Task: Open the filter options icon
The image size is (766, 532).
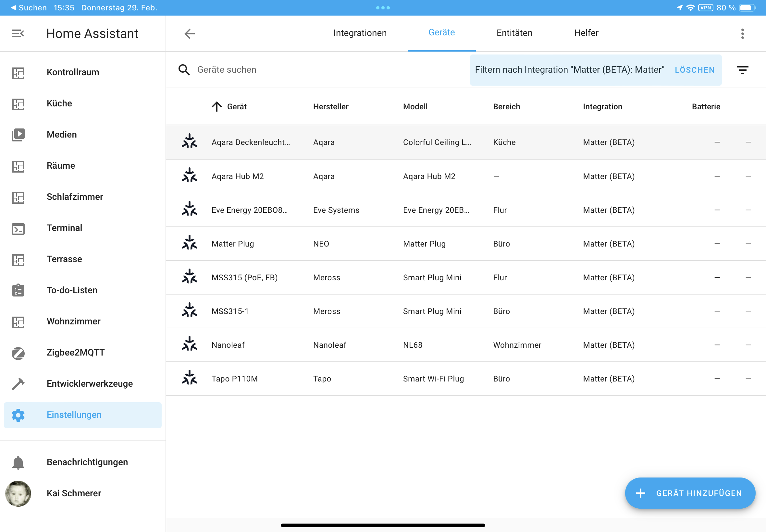Action: [742, 70]
